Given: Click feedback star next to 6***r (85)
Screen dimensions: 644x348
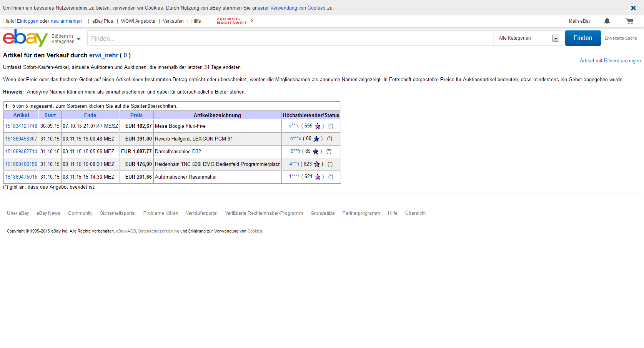Looking at the screenshot, I should pos(316,152).
